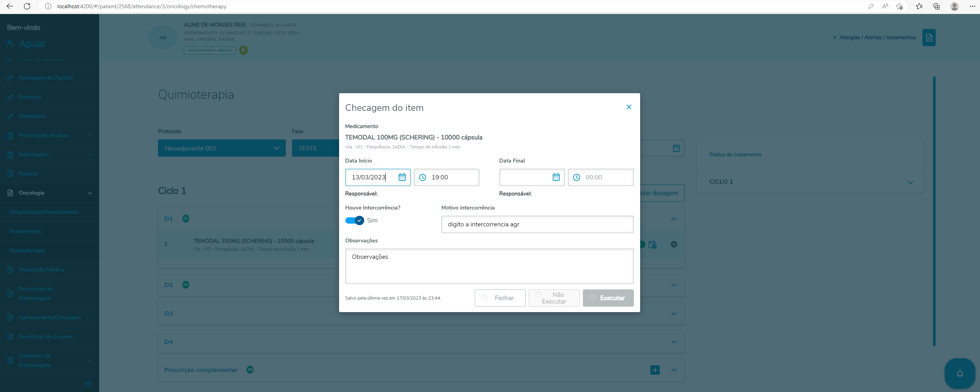Click the site info icon in address bar
The width and height of the screenshot is (980, 392).
[48, 6]
